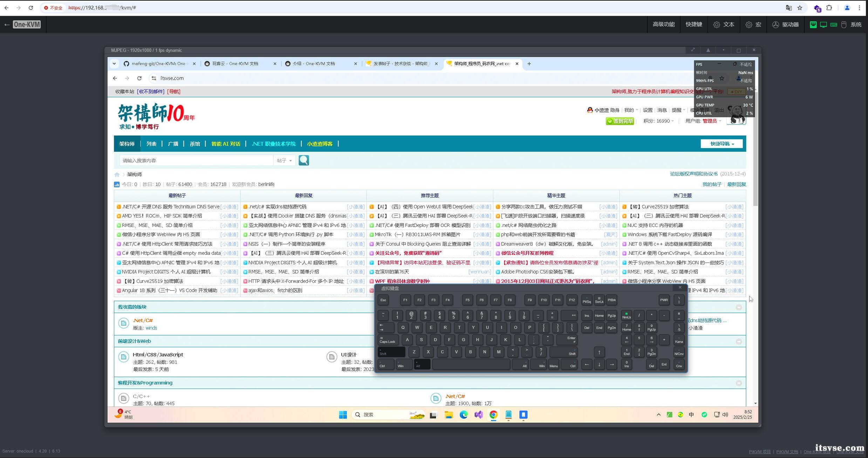Open the outer Chrome profile avatar
Viewport: 868px width, 458px height.
click(847, 8)
